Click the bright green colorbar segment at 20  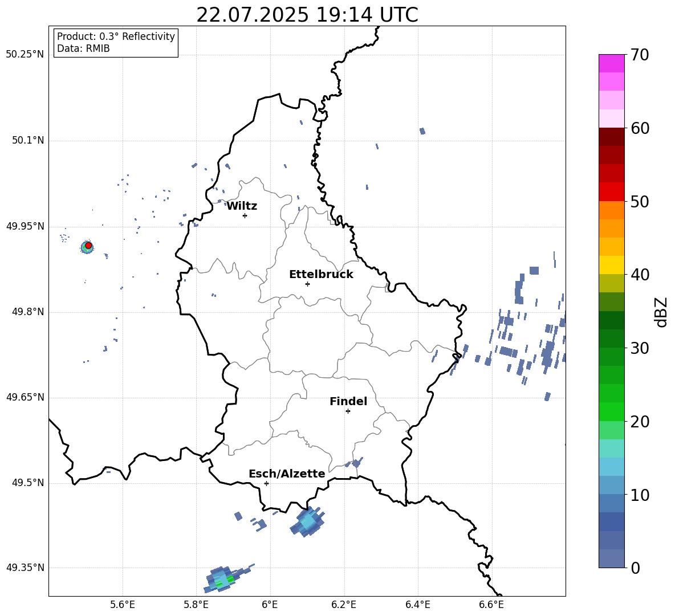(611, 411)
